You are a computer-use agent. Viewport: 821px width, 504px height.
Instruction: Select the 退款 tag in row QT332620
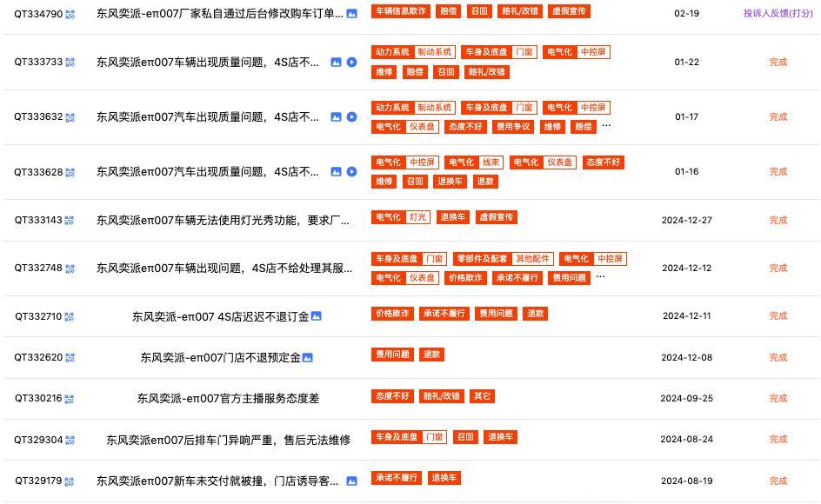(431, 355)
